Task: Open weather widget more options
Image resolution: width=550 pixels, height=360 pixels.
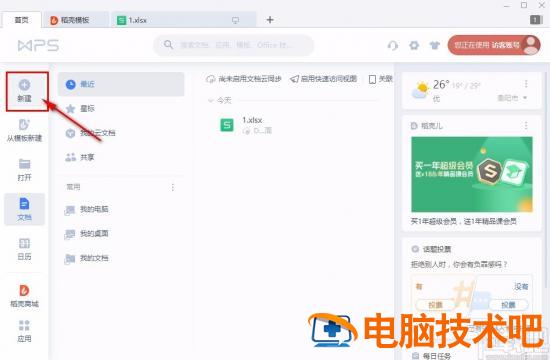Action: [526, 84]
